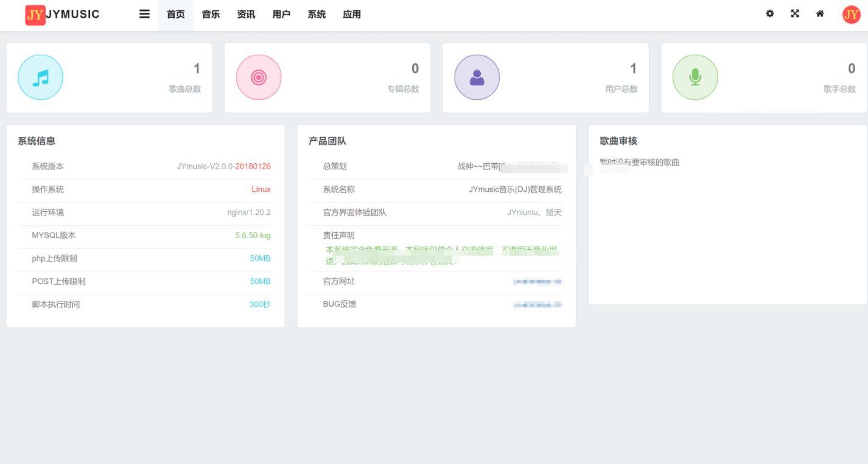This screenshot has width=868, height=464.
Task: Click the 系统版本 row label
Action: tap(48, 166)
